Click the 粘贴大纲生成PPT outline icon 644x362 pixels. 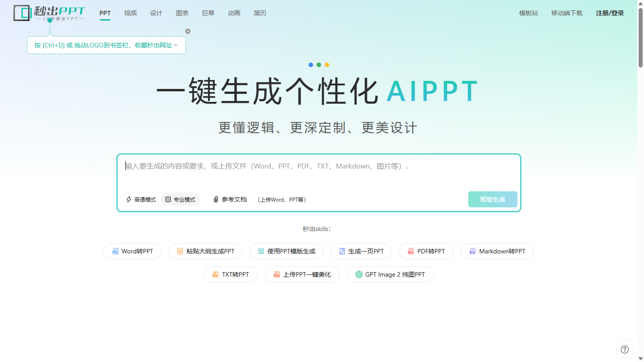click(180, 251)
